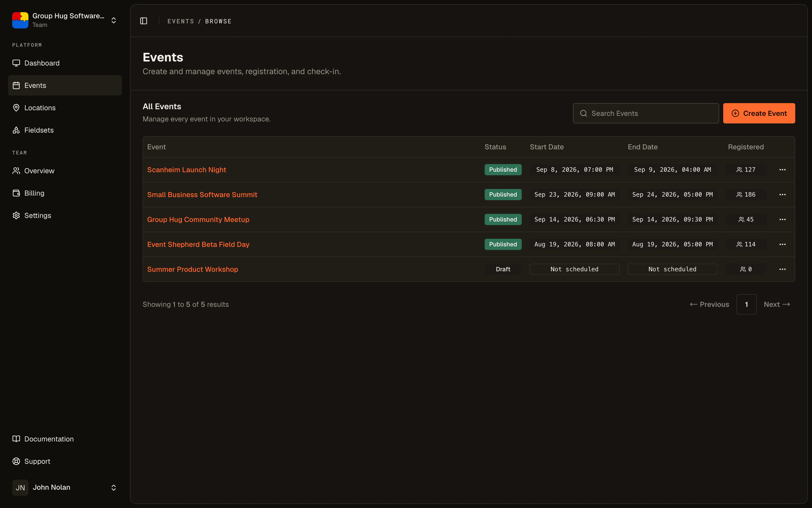Click the Registered column header
Viewport: 812px width, 508px height.
click(746, 147)
